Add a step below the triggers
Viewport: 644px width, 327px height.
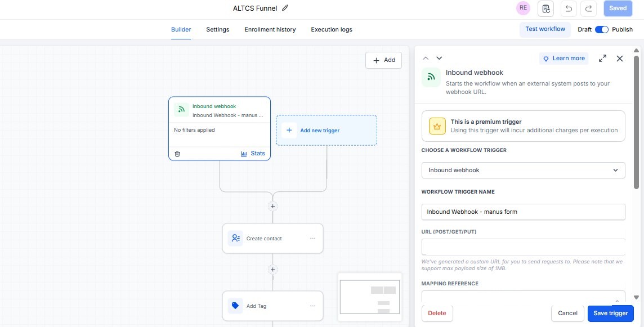click(x=272, y=206)
